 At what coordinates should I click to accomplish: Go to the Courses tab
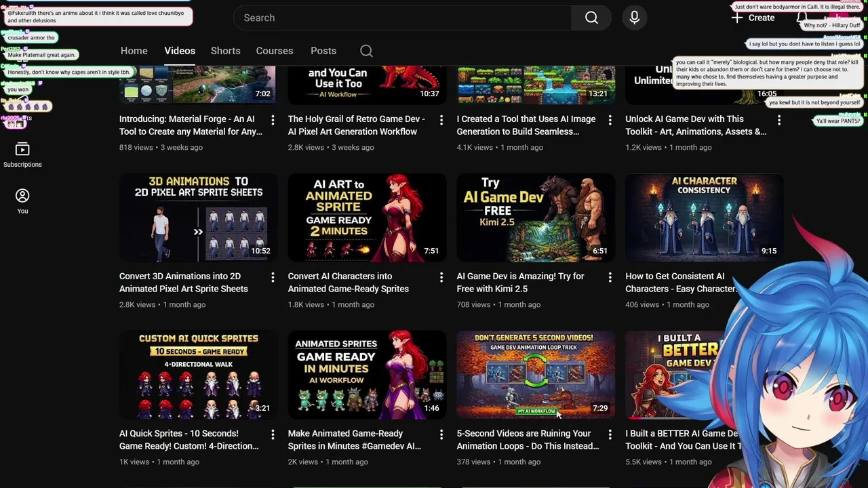coord(275,51)
